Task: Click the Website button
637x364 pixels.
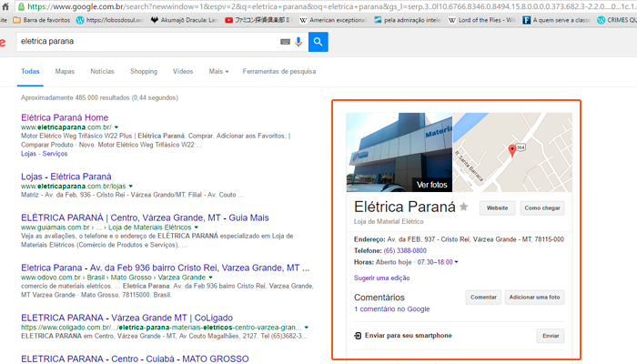Action: click(x=497, y=208)
